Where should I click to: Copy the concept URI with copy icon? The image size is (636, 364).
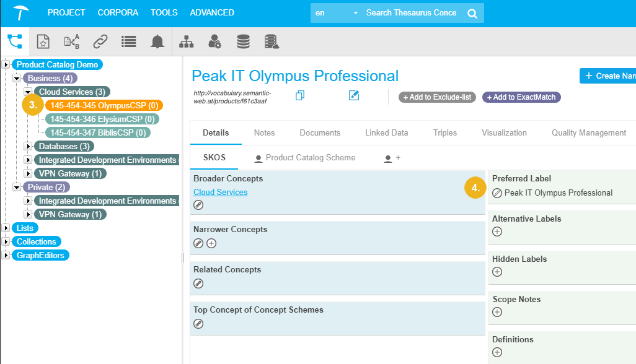[x=300, y=95]
